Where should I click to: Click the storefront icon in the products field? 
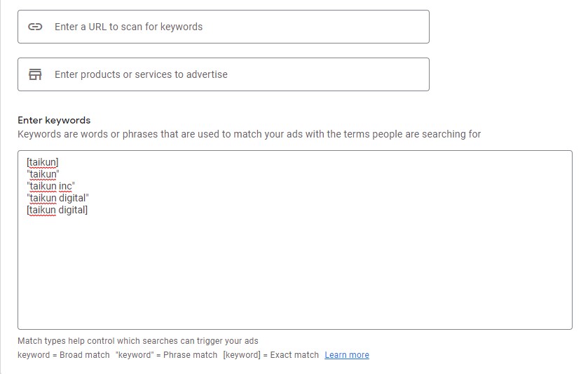pyautogui.click(x=35, y=74)
